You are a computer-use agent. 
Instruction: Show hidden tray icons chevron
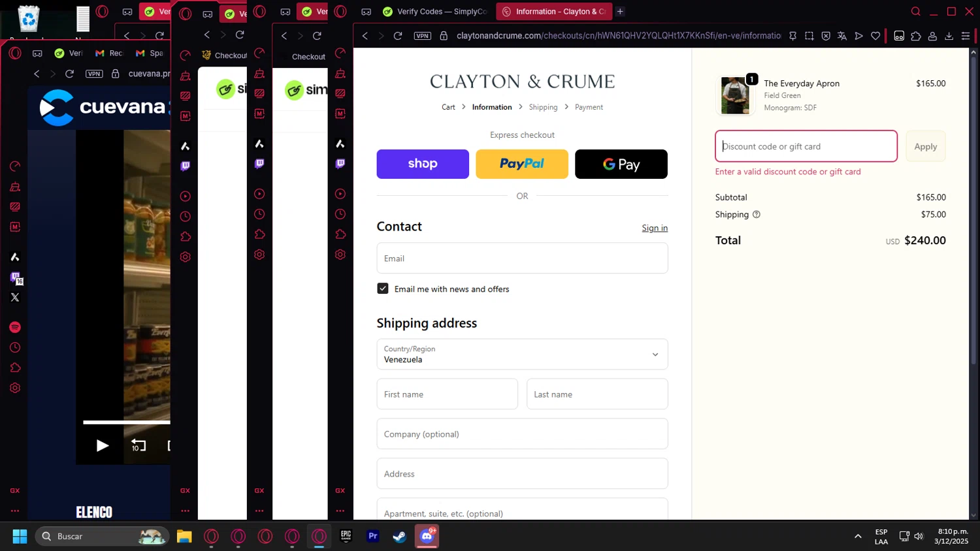click(858, 536)
